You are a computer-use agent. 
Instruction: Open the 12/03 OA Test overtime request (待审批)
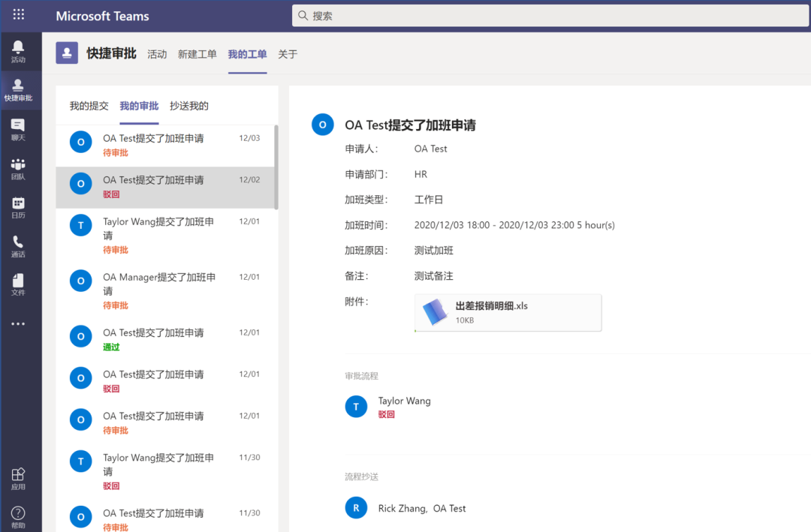(164, 146)
